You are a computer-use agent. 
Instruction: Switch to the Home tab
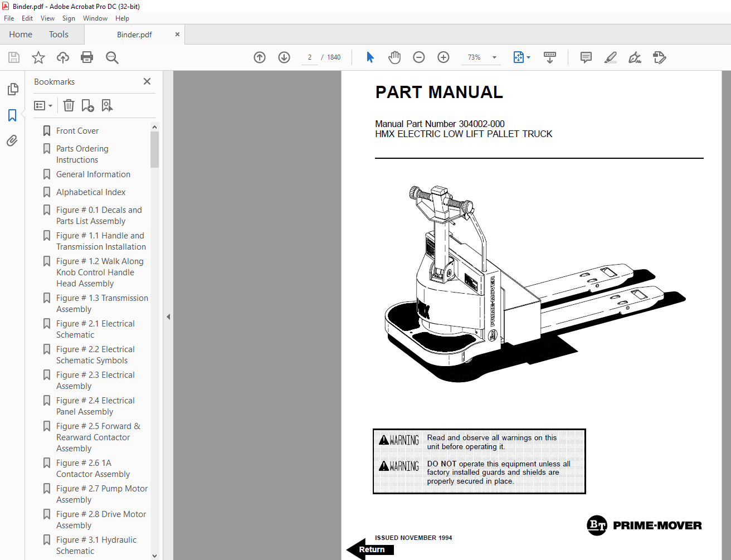[x=21, y=35]
